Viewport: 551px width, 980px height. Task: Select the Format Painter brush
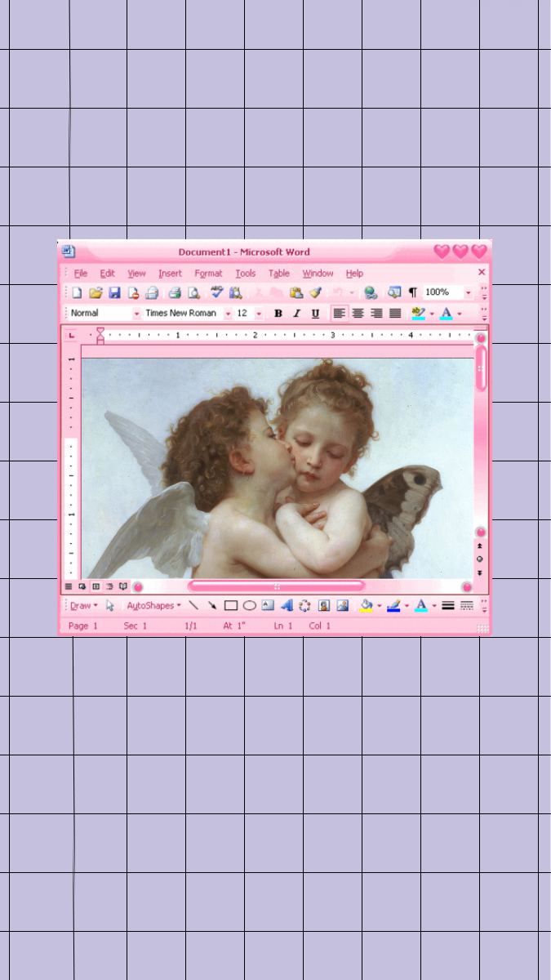[x=316, y=292]
